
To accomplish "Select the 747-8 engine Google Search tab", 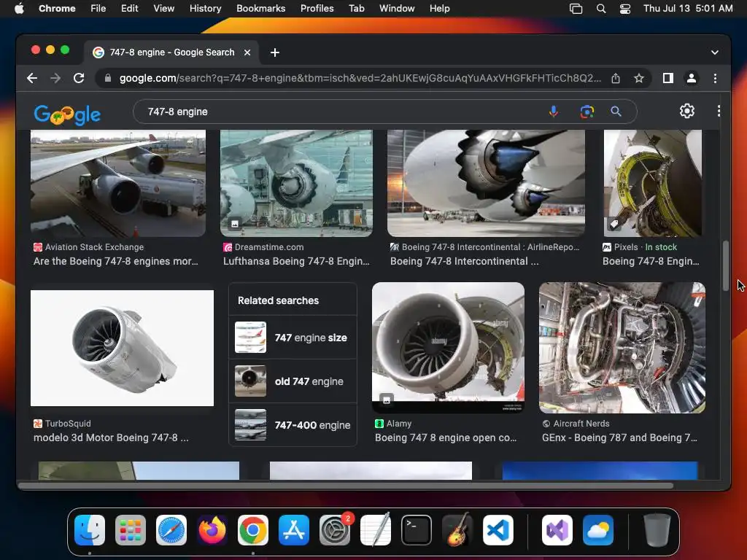I will click(x=172, y=52).
